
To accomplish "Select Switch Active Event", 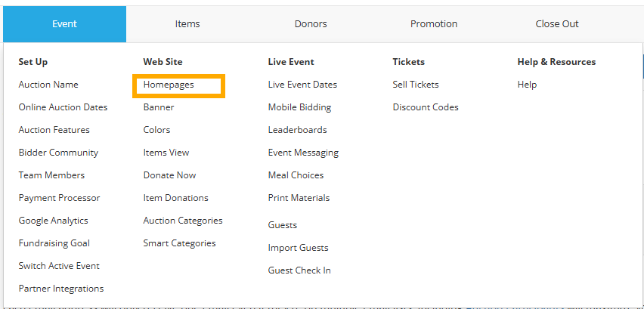I will 59,266.
